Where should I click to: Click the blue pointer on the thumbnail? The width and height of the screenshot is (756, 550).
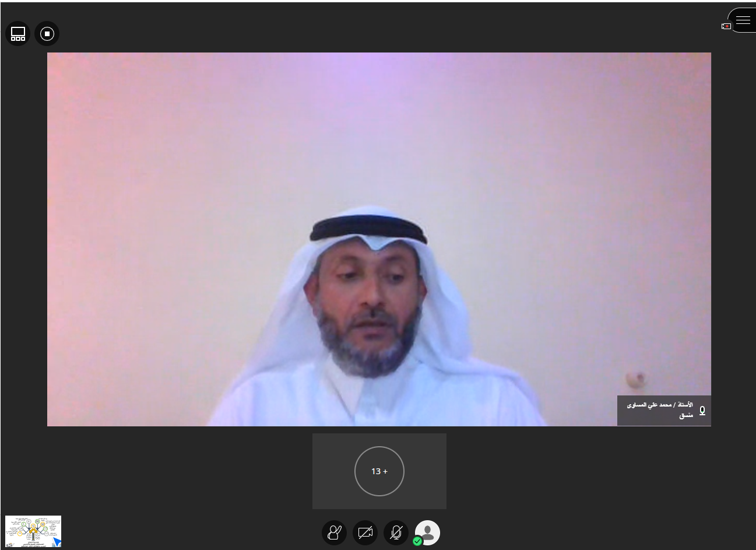point(57,542)
